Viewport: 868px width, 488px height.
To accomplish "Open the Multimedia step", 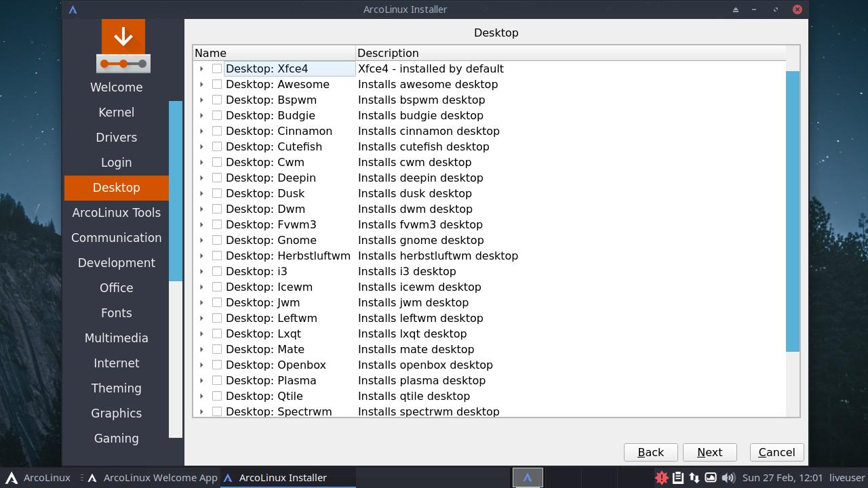I will pos(117,338).
